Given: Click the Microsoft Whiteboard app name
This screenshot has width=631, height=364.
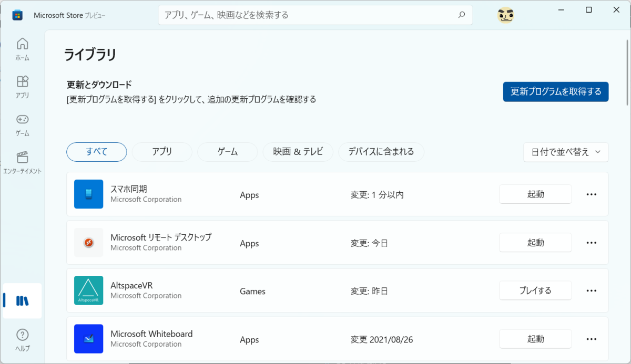Looking at the screenshot, I should click(151, 334).
